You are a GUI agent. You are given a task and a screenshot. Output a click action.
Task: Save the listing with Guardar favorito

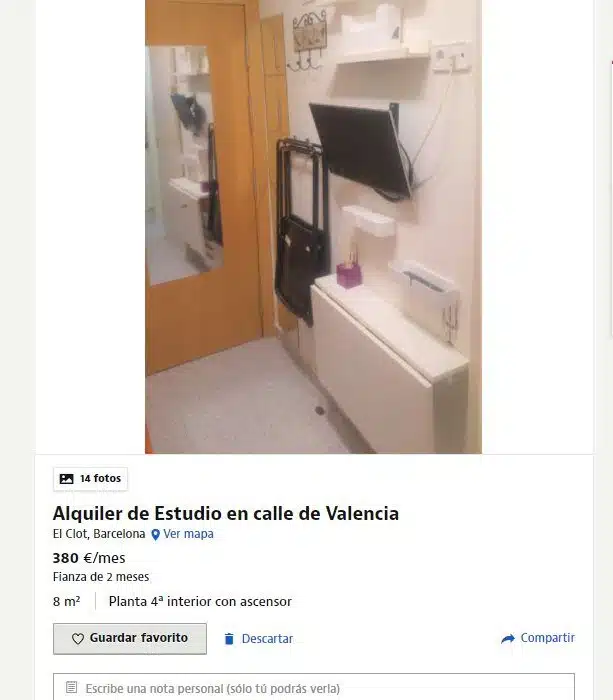pos(130,639)
